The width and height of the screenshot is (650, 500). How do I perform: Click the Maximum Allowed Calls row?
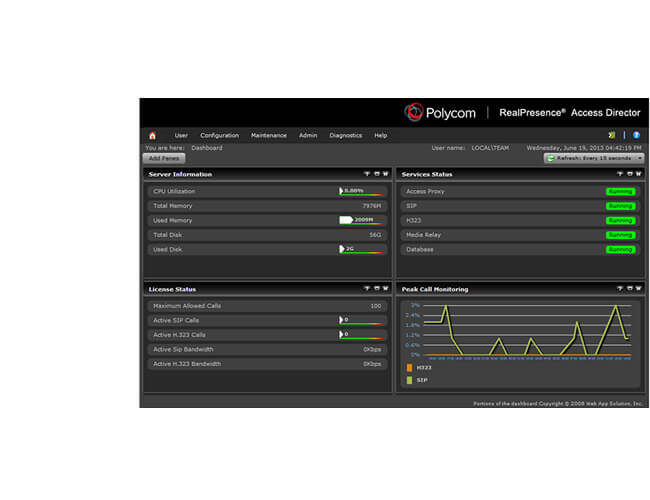[x=267, y=306]
